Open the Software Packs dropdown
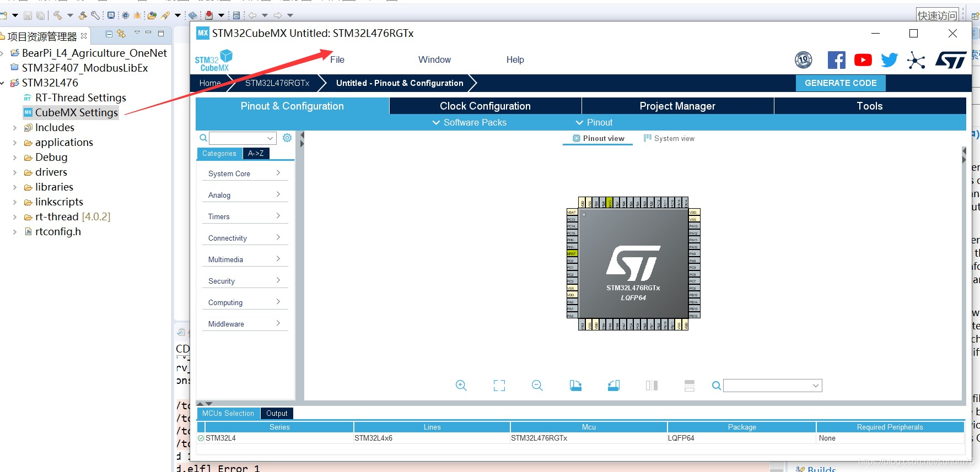This screenshot has height=472, width=980. point(470,122)
